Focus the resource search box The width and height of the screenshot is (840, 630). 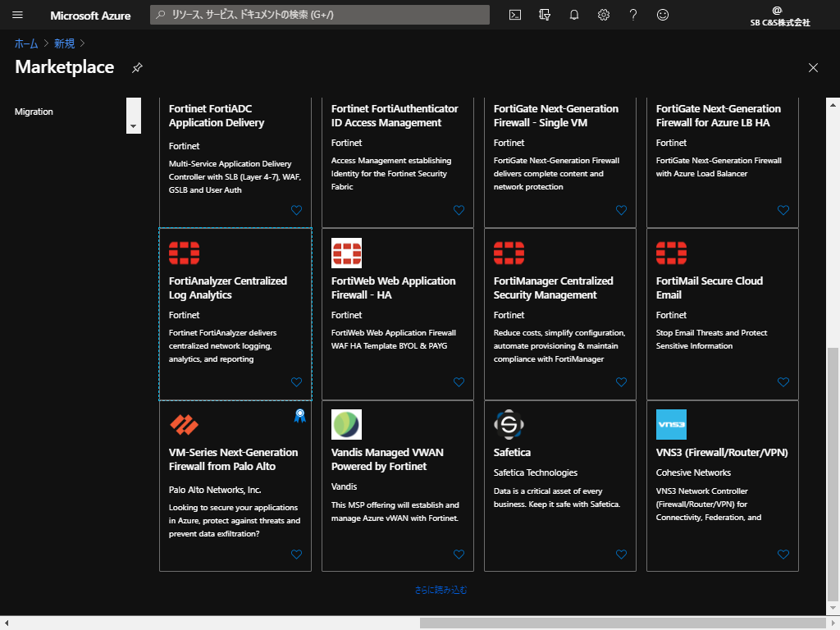tap(320, 15)
